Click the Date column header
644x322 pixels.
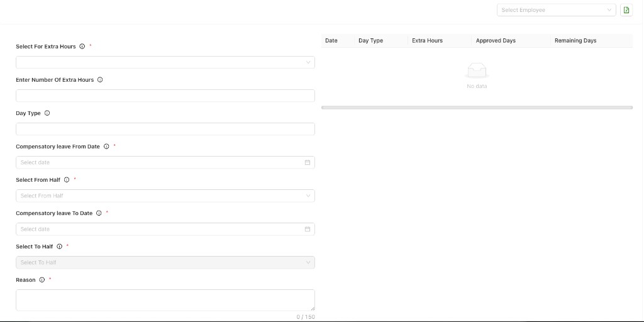(338, 41)
